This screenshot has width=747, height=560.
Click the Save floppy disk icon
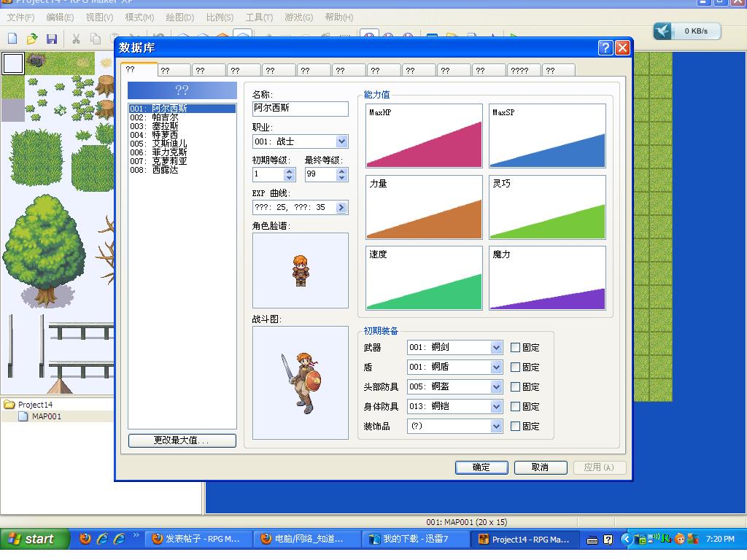[52, 39]
